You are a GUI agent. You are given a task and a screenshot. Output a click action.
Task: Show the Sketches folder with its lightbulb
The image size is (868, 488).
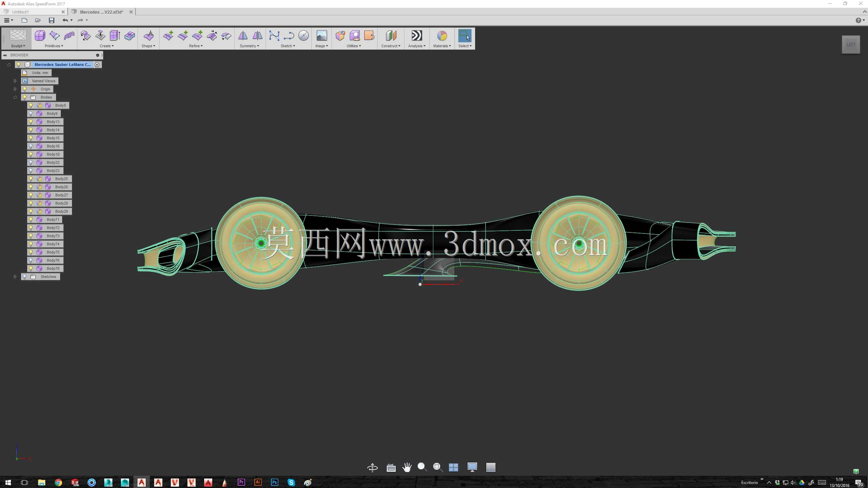[24, 277]
